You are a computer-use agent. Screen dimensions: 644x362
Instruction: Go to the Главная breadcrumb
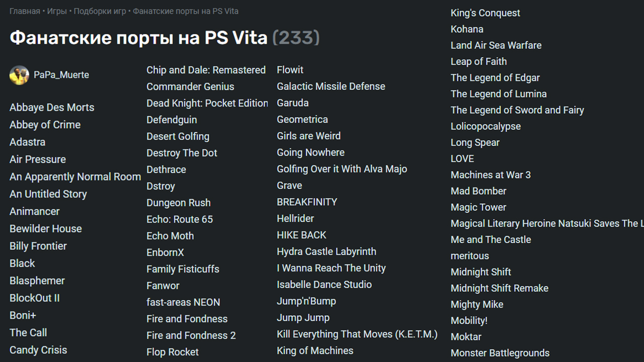[x=25, y=11]
